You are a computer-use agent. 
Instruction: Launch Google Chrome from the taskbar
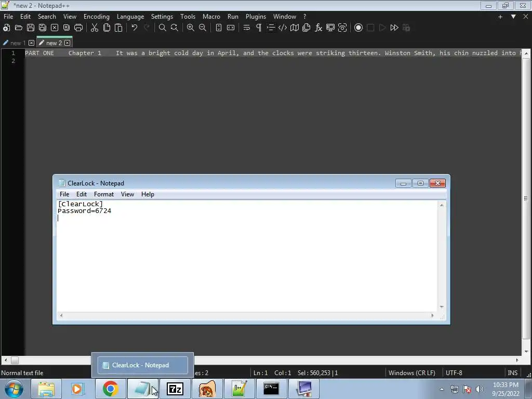click(x=110, y=389)
